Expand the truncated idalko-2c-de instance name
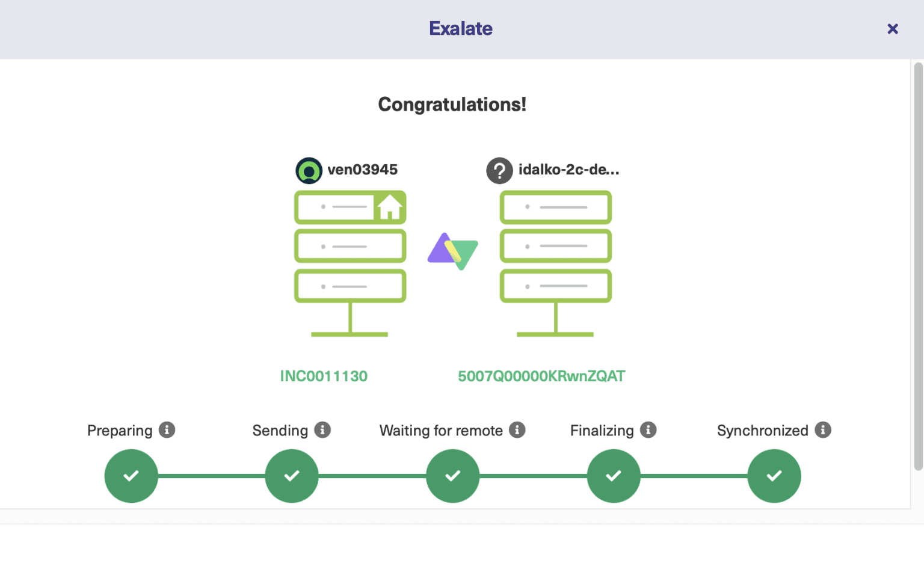The height and width of the screenshot is (587, 924). (x=568, y=170)
